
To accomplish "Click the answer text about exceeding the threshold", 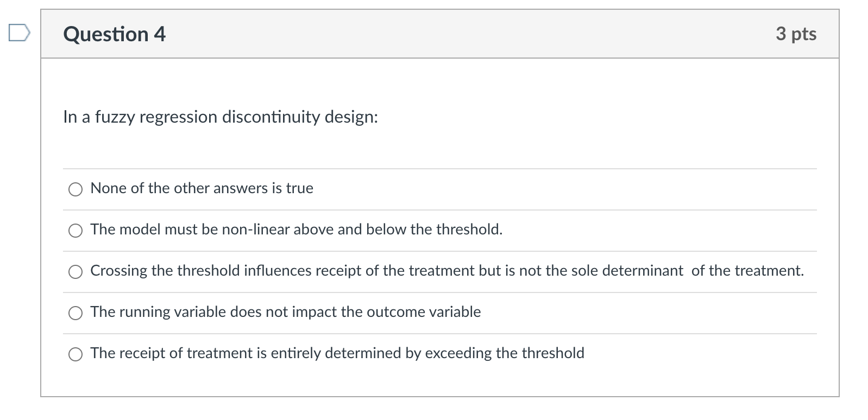I will click(337, 353).
